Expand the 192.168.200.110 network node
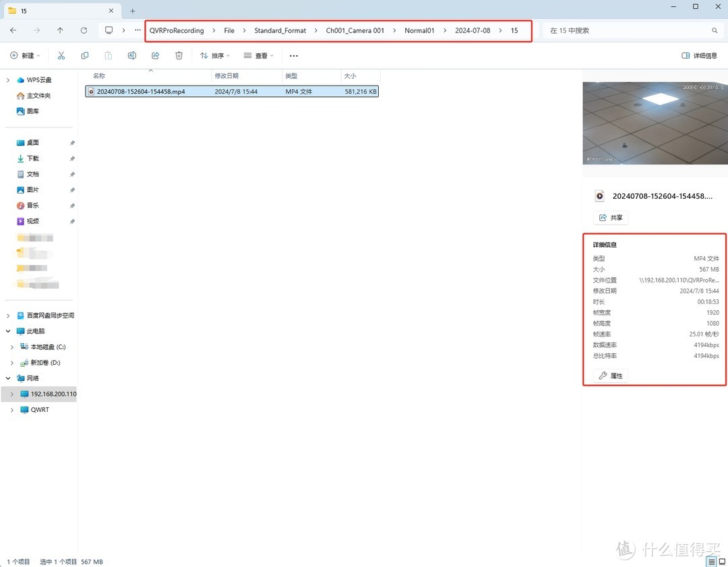This screenshot has width=728, height=567. point(12,394)
